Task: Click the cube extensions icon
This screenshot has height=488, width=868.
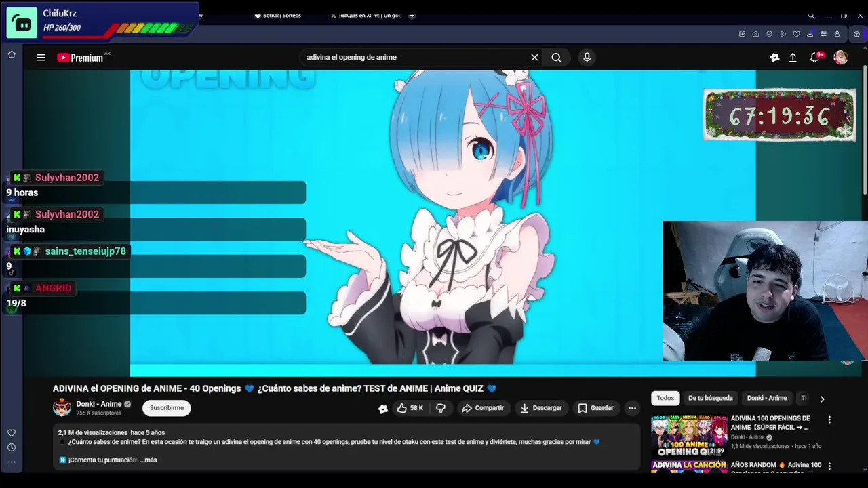Action: (x=856, y=34)
